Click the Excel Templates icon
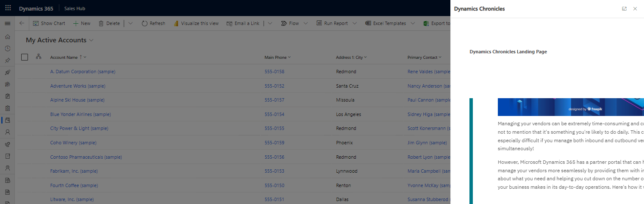This screenshot has height=204, width=644. [368, 23]
